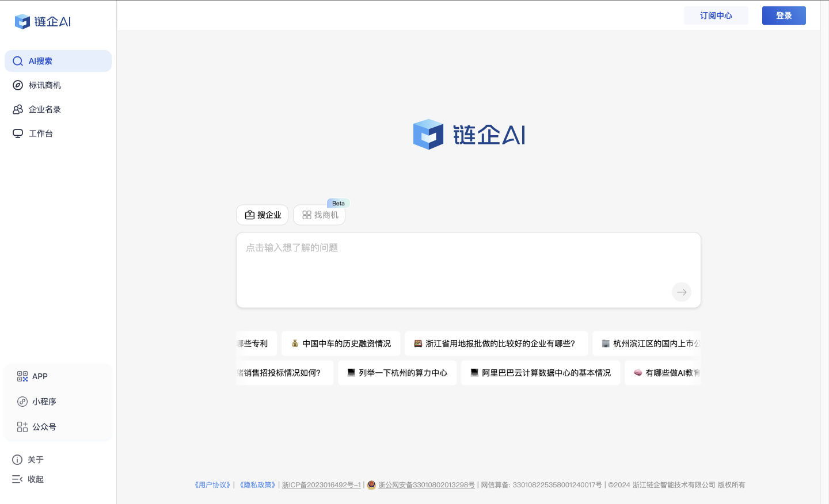Open 标讯商机 in the sidebar
The width and height of the screenshot is (829, 504).
point(58,85)
